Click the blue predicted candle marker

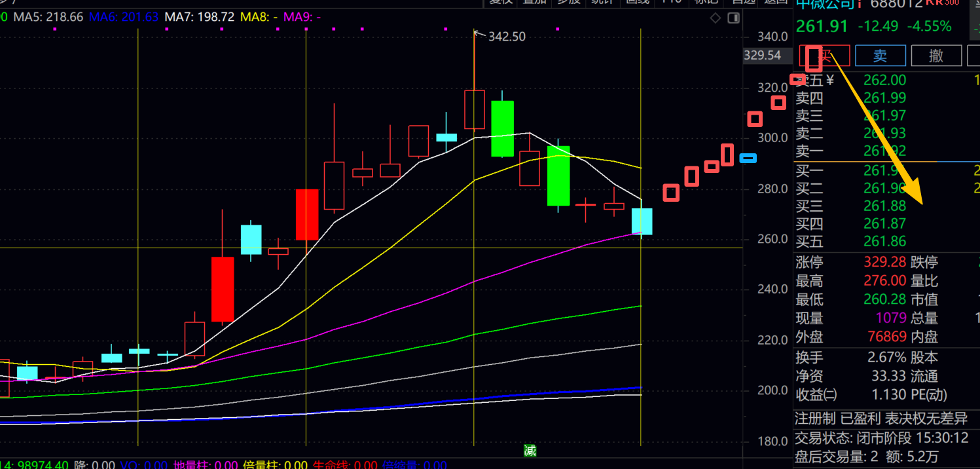(x=748, y=158)
